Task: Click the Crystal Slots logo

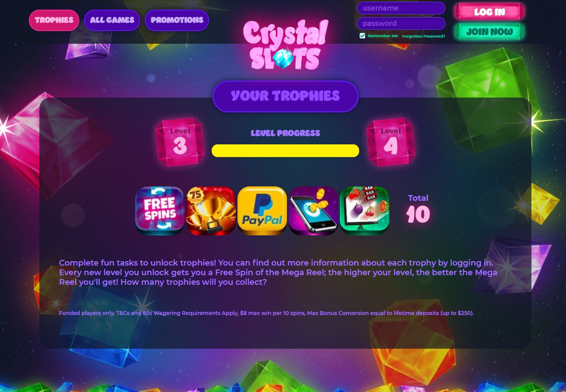Action: (x=286, y=45)
